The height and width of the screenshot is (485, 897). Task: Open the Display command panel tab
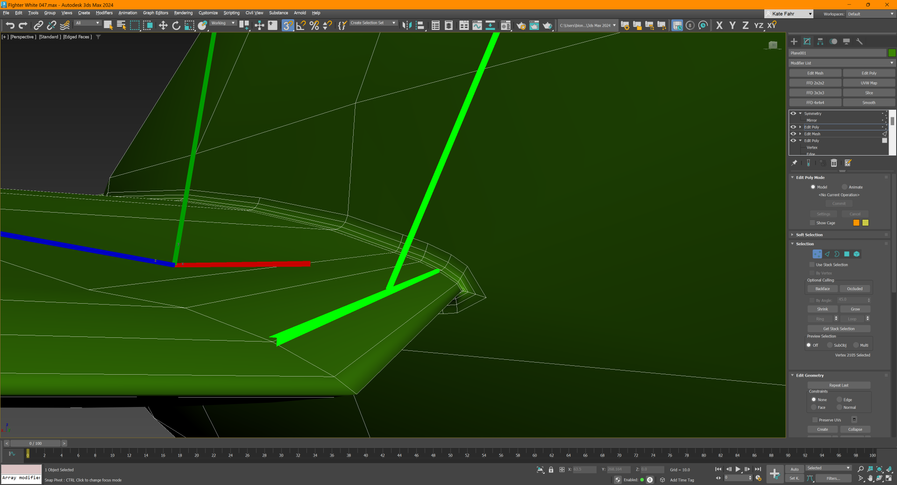[847, 41]
